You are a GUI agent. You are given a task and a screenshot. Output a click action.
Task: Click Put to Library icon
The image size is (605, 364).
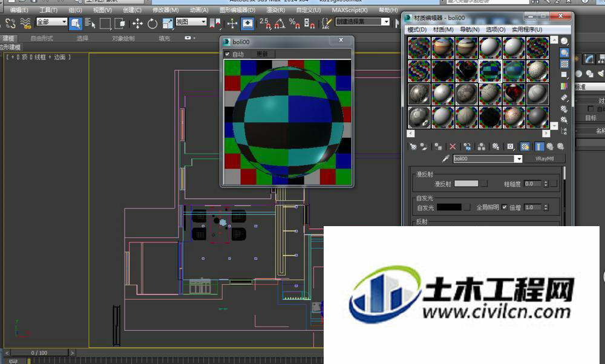click(x=496, y=146)
